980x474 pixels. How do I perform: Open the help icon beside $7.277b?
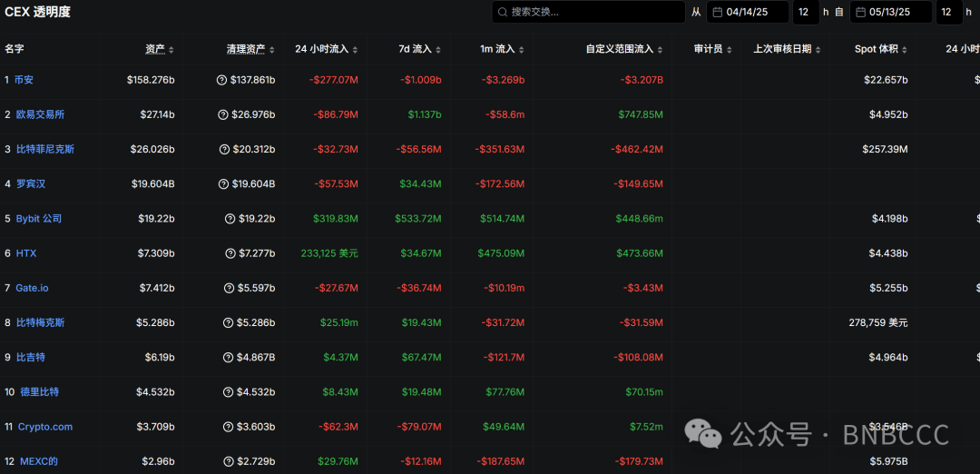tap(230, 253)
